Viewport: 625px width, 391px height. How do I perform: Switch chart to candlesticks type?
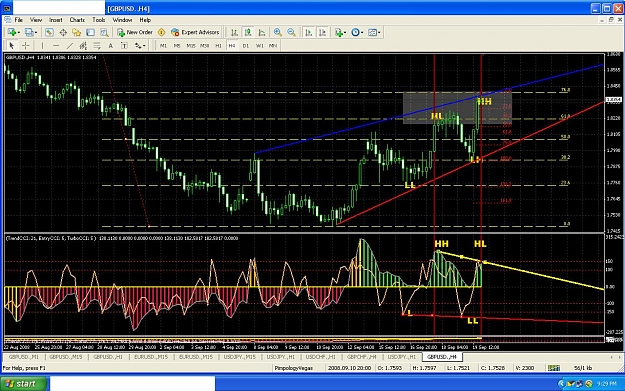(248, 32)
